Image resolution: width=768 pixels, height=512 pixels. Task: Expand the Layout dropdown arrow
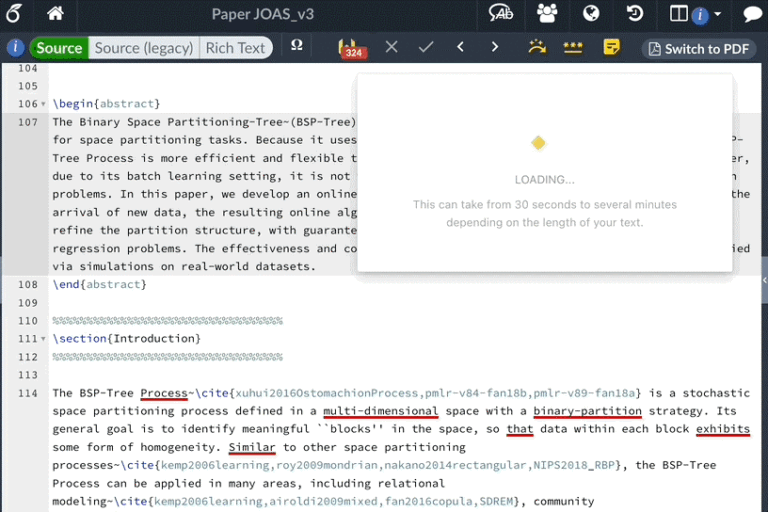[x=718, y=14]
